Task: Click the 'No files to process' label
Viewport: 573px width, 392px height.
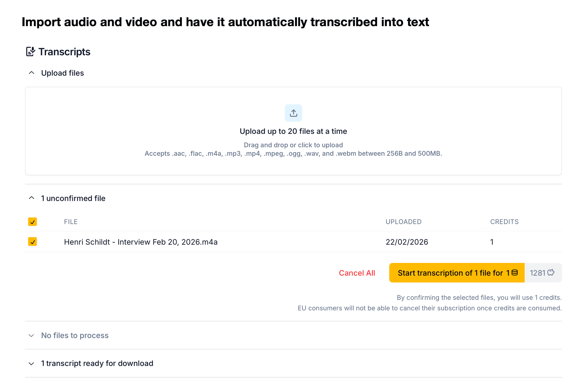Action: (x=75, y=335)
